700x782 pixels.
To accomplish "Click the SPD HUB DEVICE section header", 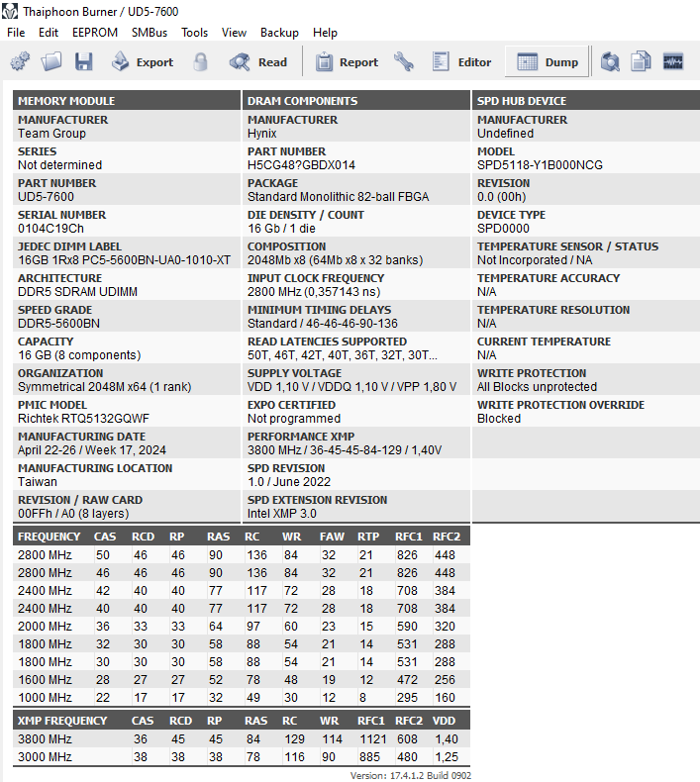I will (x=586, y=100).
